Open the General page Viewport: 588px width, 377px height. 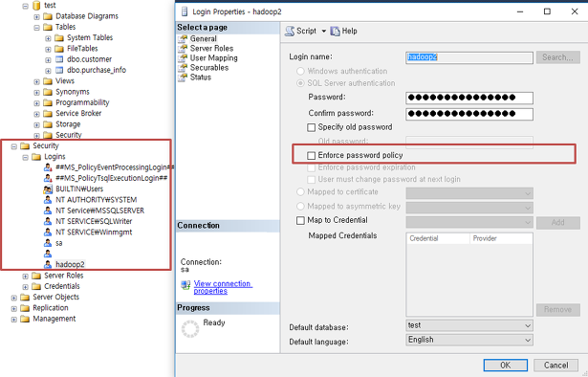pos(204,38)
